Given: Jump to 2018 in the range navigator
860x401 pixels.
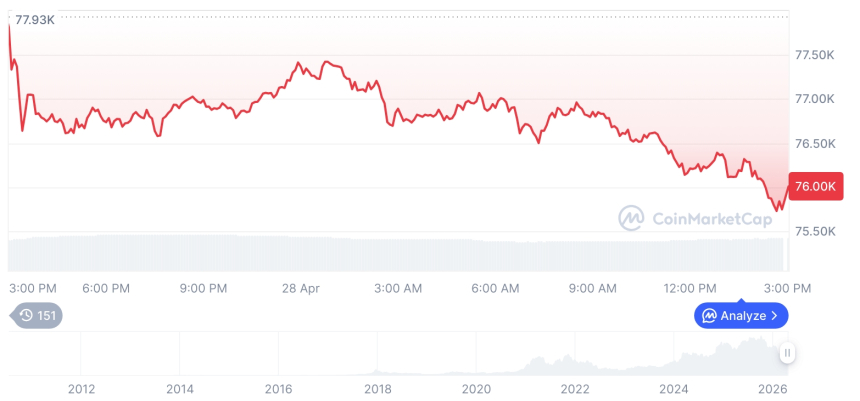Looking at the screenshot, I should coord(377,388).
